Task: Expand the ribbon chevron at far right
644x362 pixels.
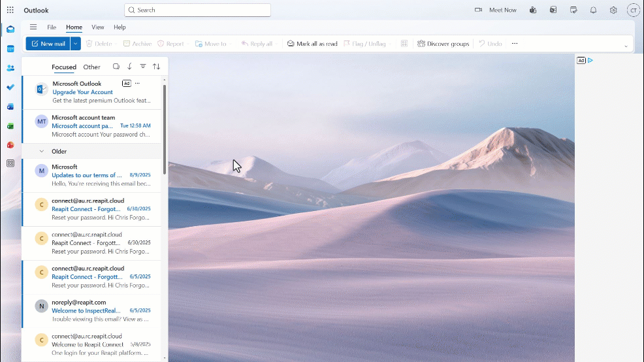Action: tap(626, 46)
